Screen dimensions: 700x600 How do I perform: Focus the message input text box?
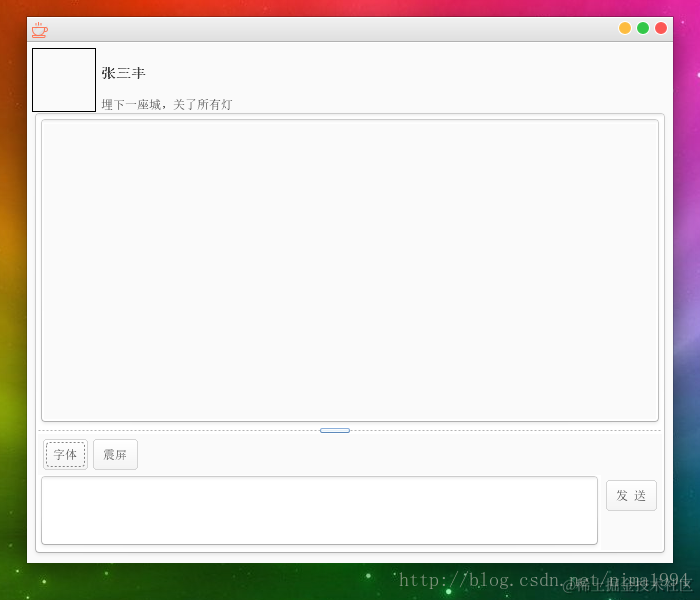(319, 510)
